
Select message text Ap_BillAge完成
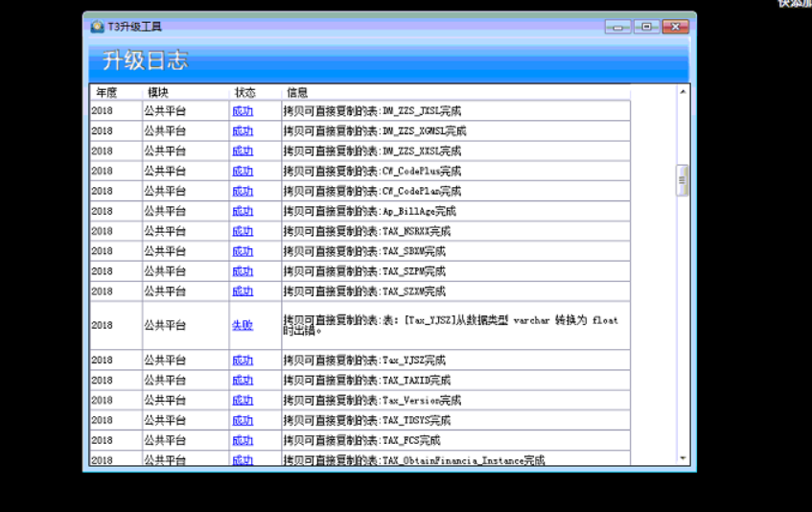point(419,211)
